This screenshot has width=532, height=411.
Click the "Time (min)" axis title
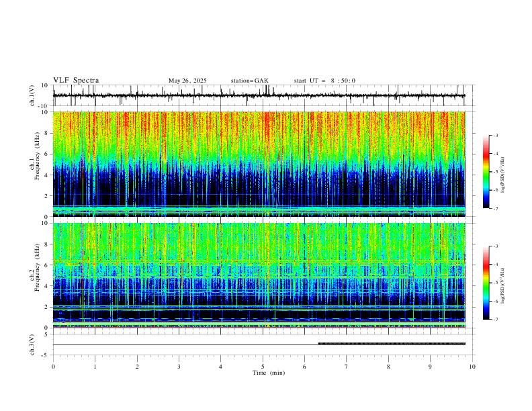point(269,373)
